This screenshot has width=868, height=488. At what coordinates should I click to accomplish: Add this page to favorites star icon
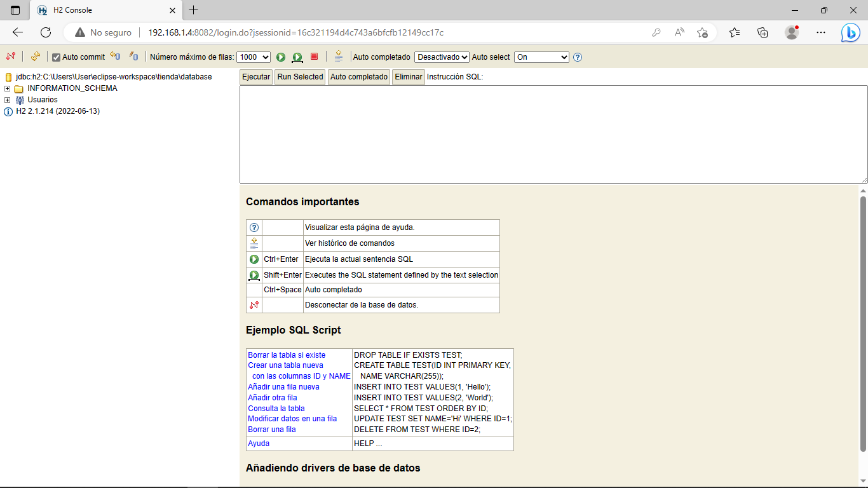[x=702, y=32]
